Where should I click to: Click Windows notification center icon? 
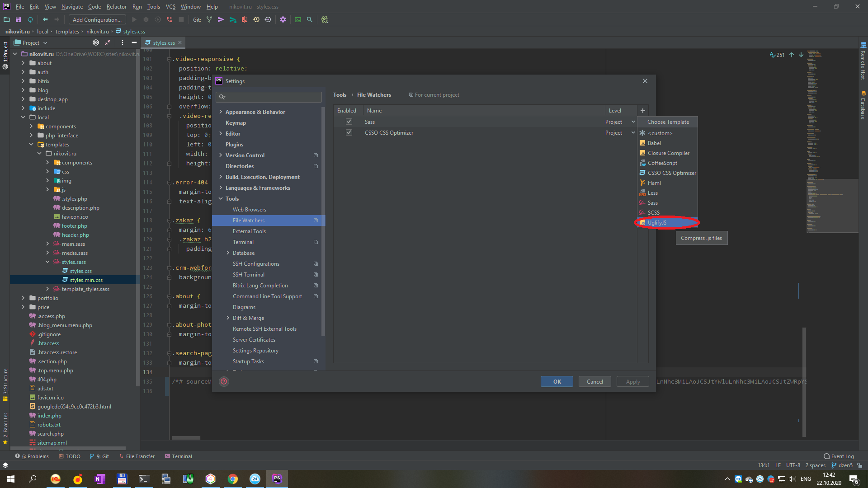tap(854, 479)
